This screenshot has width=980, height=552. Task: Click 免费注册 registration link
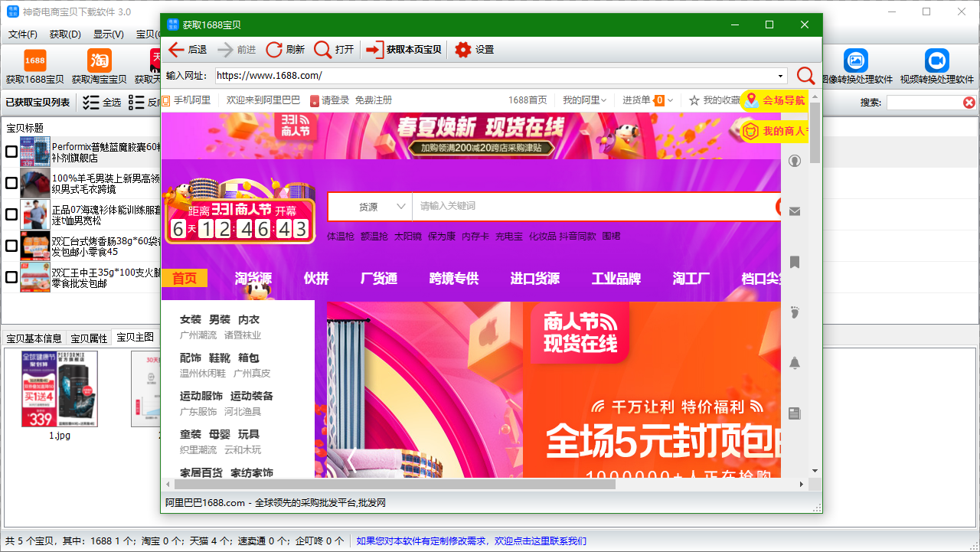[x=375, y=100]
